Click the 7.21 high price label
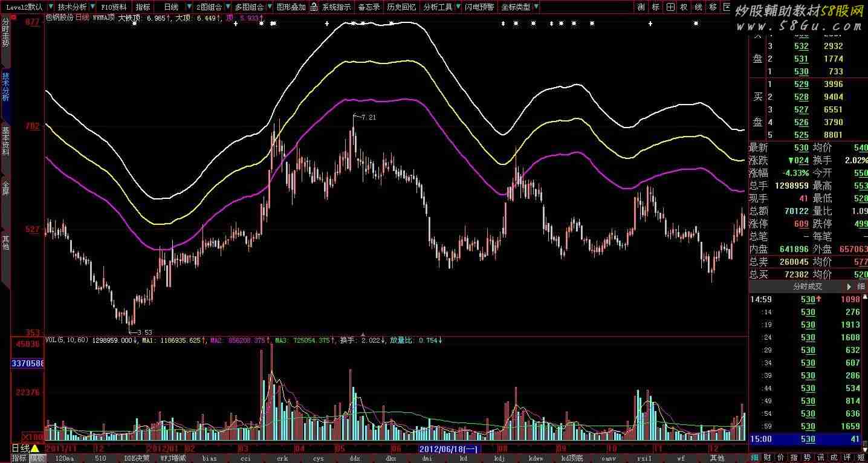This screenshot has width=868, height=463. (x=368, y=117)
